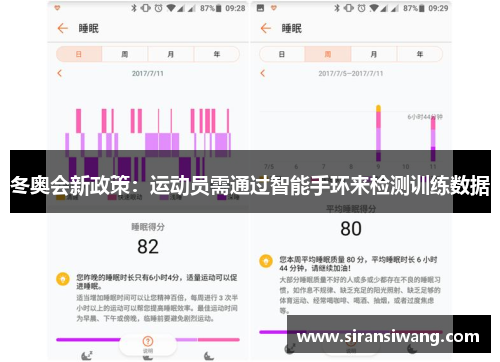500x362 pixels.
Task: Click the 2017/7/11 date label
Action: [x=148, y=73]
